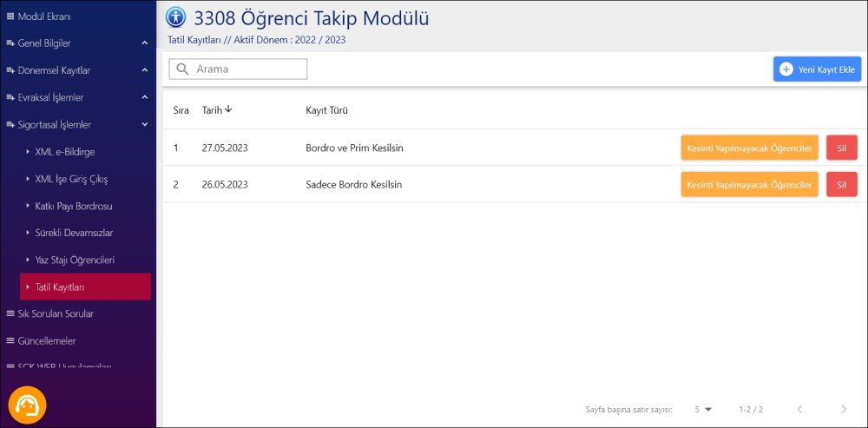Viewport: 868px width, 428px height.
Task: Open the XML e-Bildirge menu item
Action: pyautogui.click(x=66, y=152)
